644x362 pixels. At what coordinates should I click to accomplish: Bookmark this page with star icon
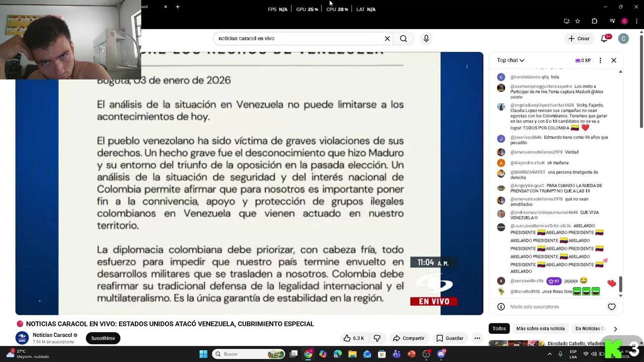pos(578,21)
